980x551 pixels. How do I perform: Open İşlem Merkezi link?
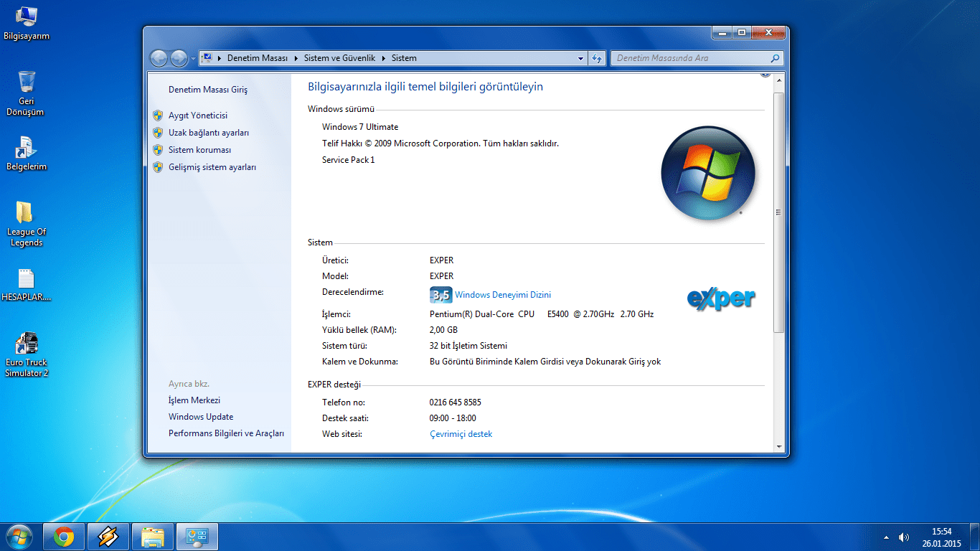click(x=194, y=400)
